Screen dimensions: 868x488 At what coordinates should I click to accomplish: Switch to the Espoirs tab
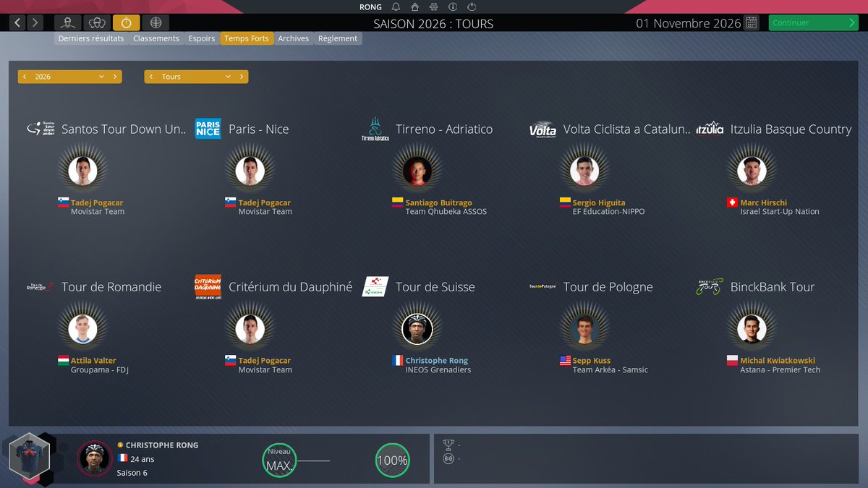click(x=202, y=38)
